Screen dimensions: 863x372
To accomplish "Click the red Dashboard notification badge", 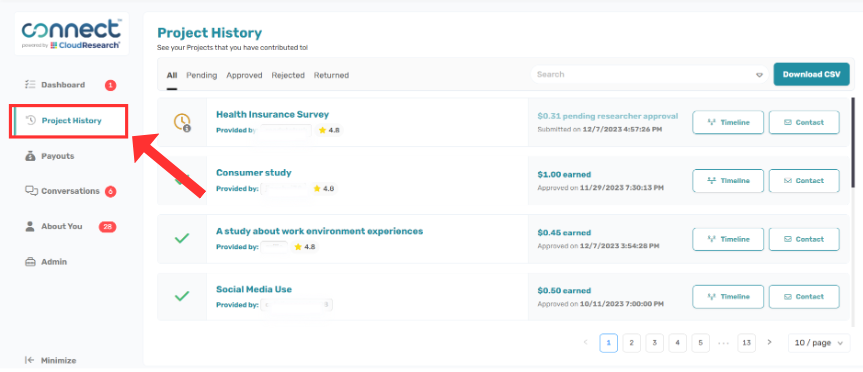I will click(110, 85).
